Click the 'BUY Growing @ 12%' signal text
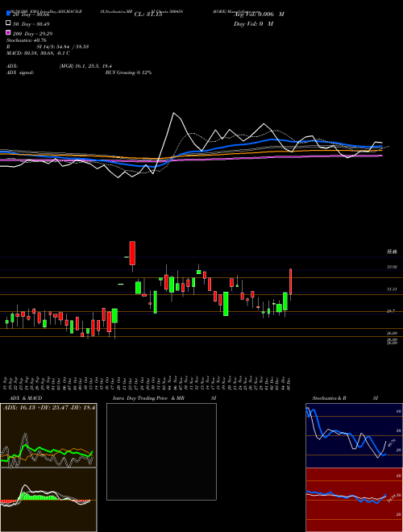Image resolution: width=403 pixels, height=532 pixels. 128,73
